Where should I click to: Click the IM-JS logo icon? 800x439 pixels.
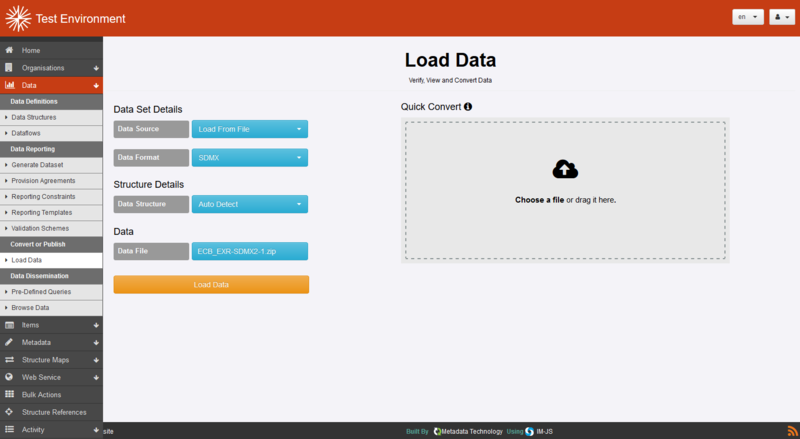530,431
